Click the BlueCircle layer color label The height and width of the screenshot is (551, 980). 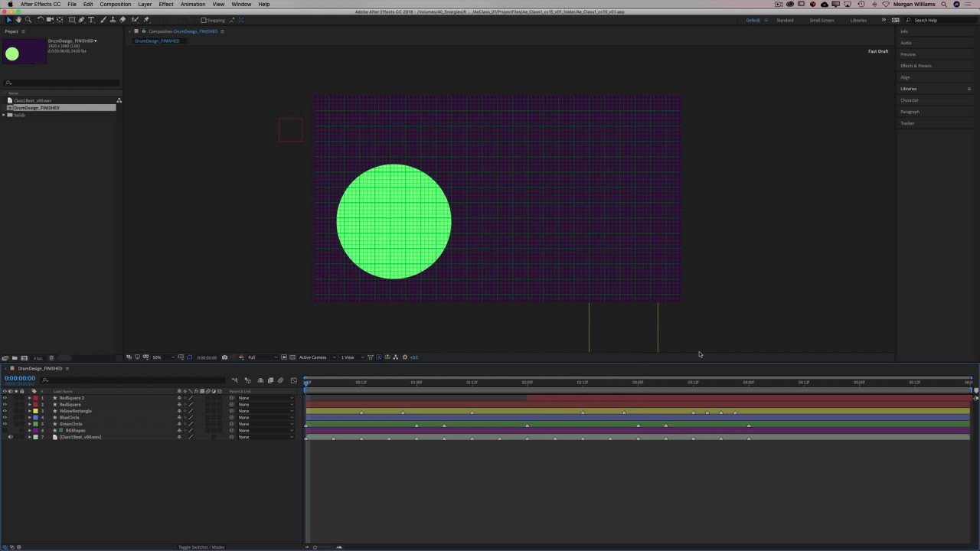(35, 418)
